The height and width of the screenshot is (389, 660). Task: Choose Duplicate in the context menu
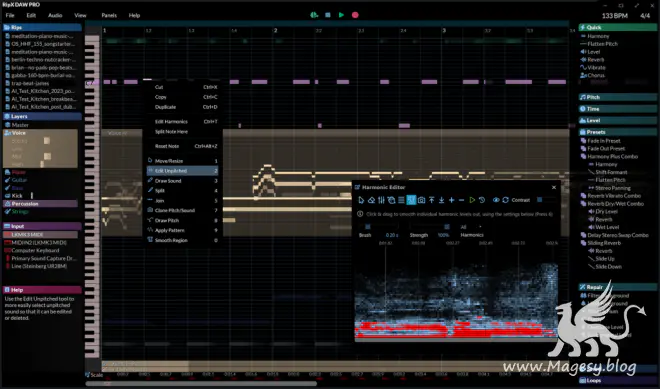(x=182, y=107)
